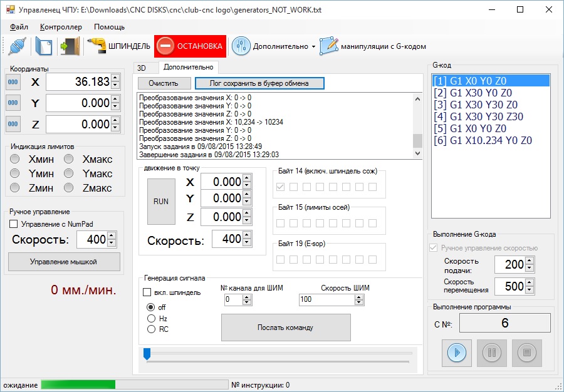
Task: Click the exit door icon in toolbar
Action: coord(70,46)
